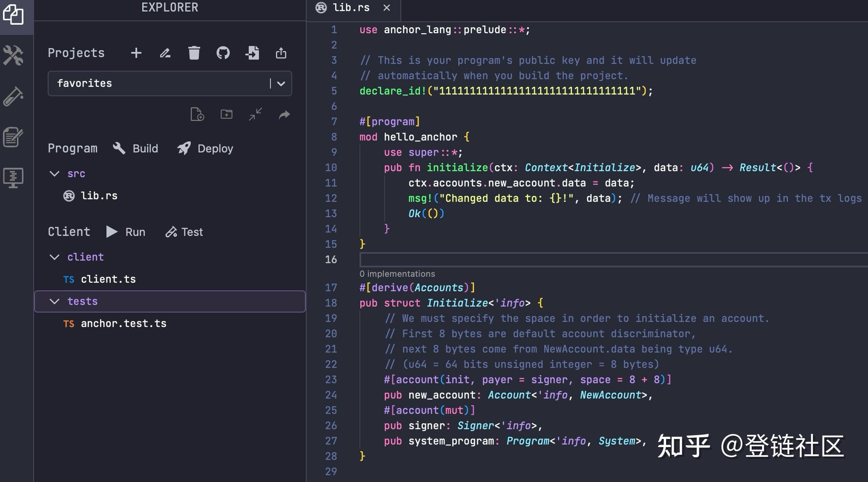The width and height of the screenshot is (868, 482).
Task: Open the Test sidebar flask icon
Action: (13, 96)
